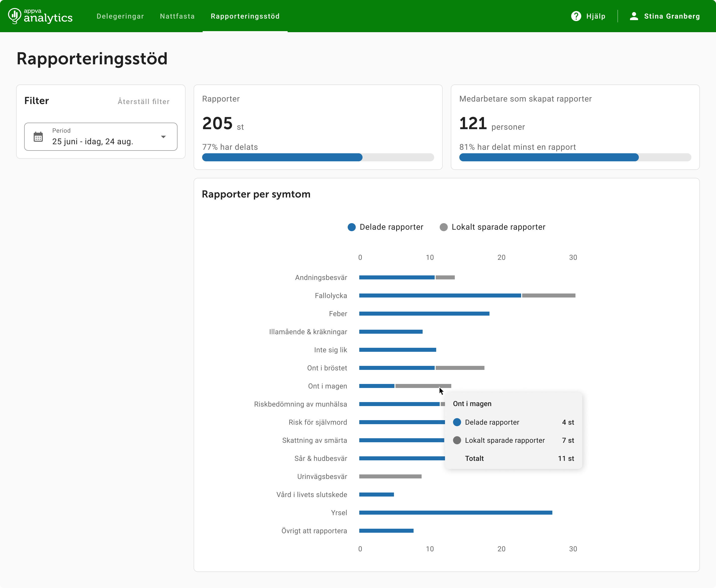Select the Rapporteringsstöd tab
716x588 pixels.
pyautogui.click(x=245, y=16)
